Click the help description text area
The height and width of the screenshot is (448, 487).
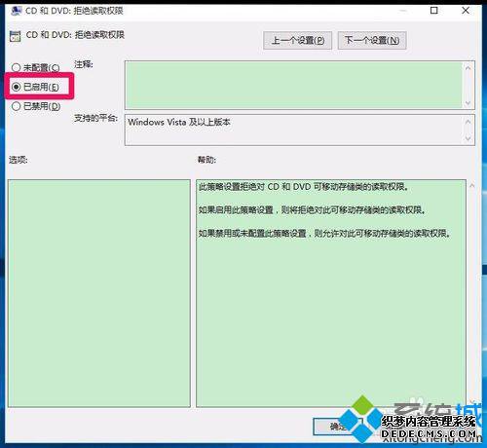[331, 293]
